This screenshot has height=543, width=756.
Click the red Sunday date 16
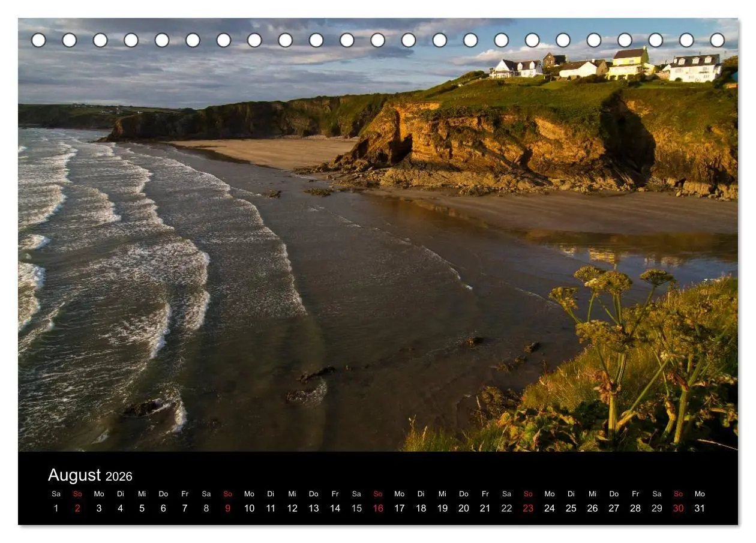click(x=378, y=508)
